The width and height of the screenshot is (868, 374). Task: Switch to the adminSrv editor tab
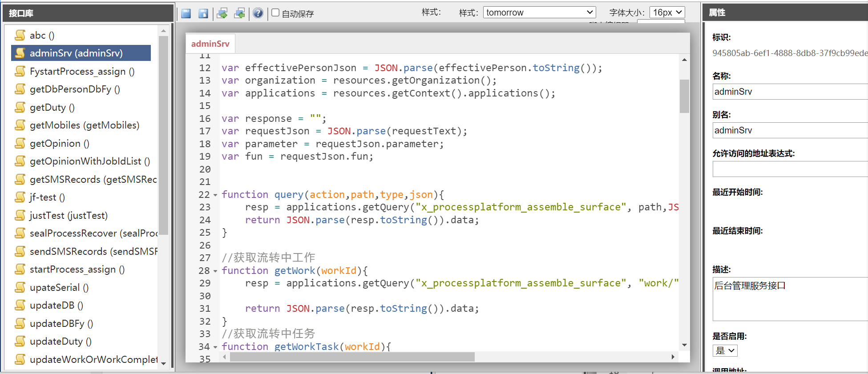click(210, 44)
